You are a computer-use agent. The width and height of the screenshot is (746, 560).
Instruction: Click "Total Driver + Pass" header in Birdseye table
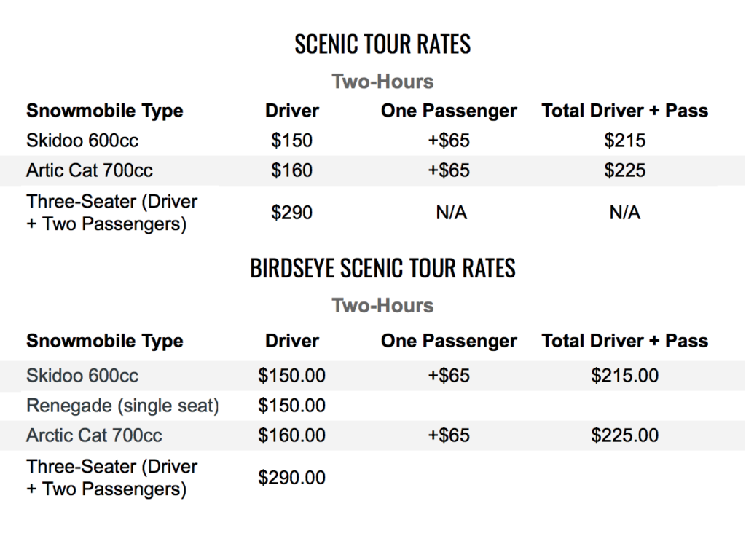point(624,341)
